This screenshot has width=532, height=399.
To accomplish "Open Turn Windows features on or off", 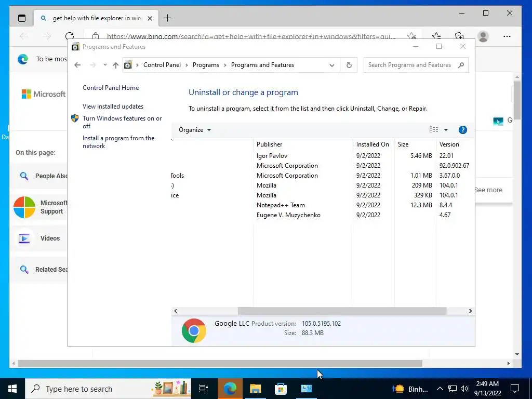I will (122, 122).
